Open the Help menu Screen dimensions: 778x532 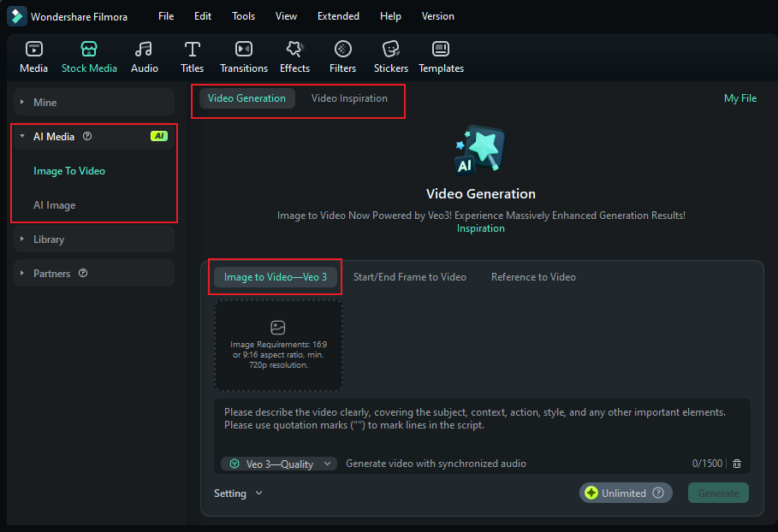[390, 16]
